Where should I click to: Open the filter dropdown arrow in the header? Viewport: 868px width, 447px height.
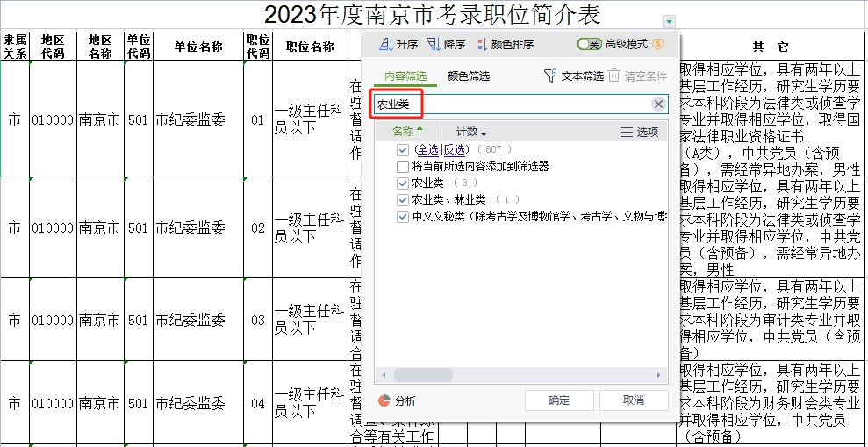click(x=670, y=21)
